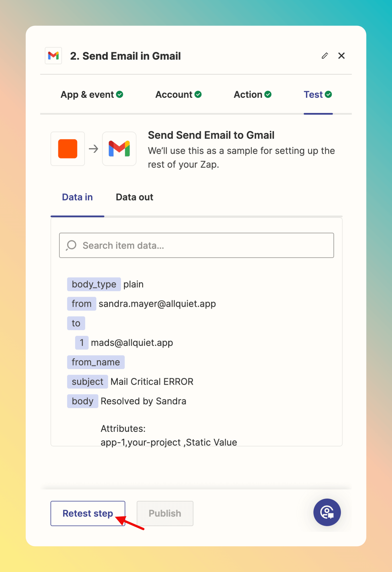Switch to the Data in tab

click(77, 197)
